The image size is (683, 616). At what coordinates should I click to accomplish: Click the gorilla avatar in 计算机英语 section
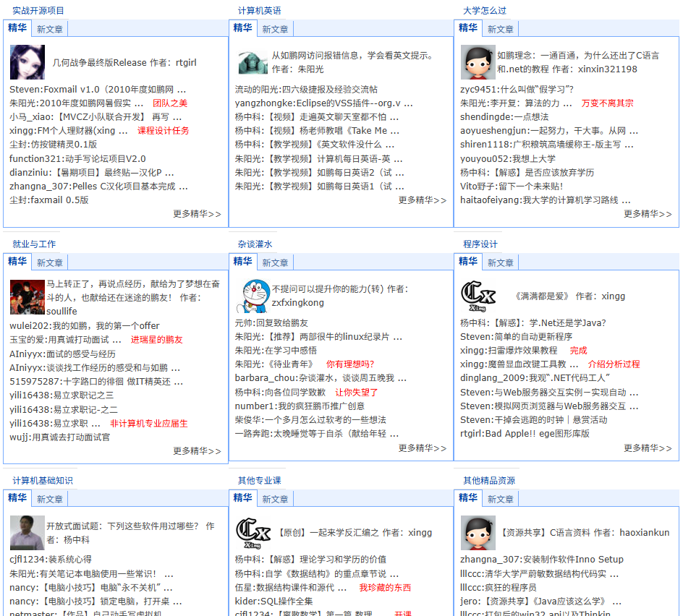coord(253,62)
